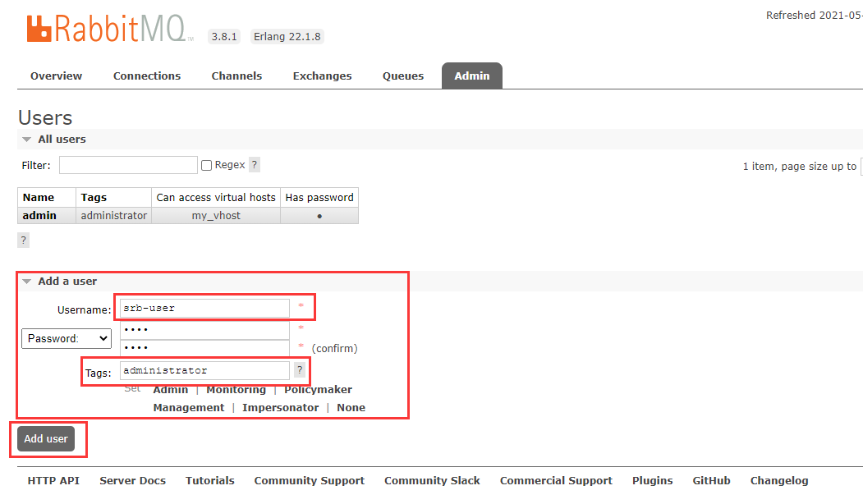Viewport: 863px width, 504px height.
Task: Set tag to Monitoring
Action: coord(236,390)
